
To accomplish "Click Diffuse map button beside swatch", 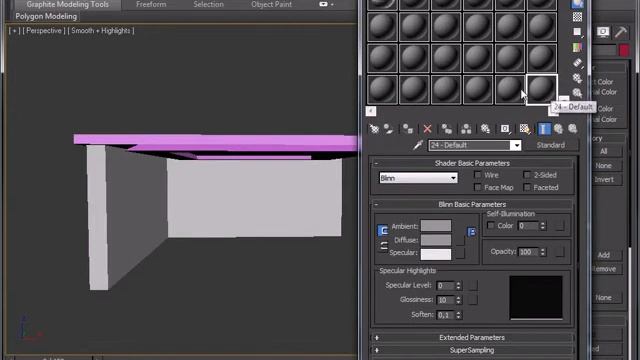I will (460, 240).
